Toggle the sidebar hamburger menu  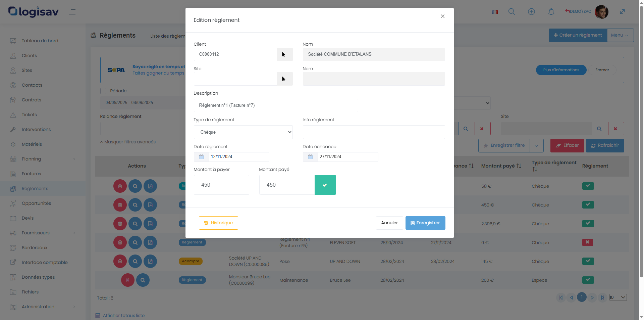(x=71, y=12)
